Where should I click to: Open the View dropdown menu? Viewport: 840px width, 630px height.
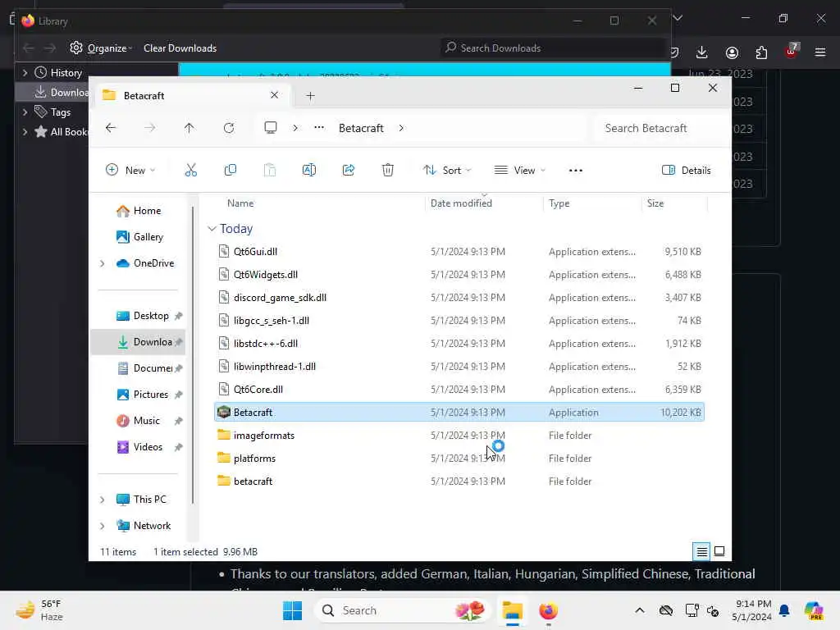[x=519, y=171]
